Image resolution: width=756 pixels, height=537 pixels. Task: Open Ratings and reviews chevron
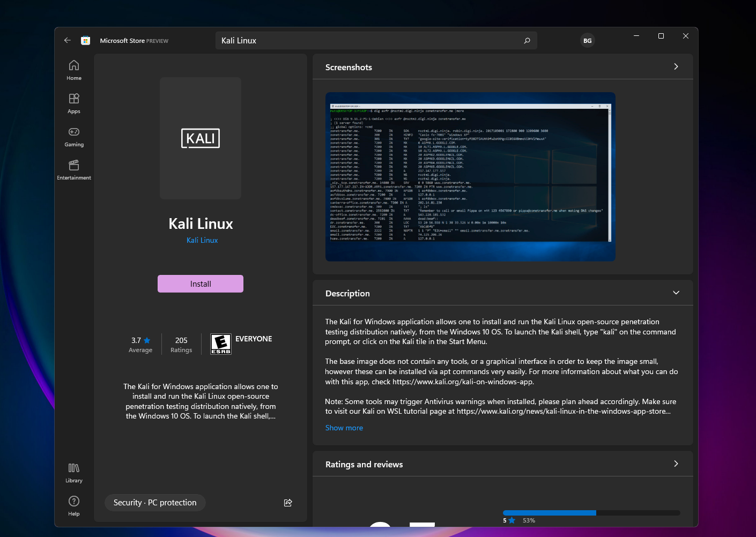(x=676, y=464)
